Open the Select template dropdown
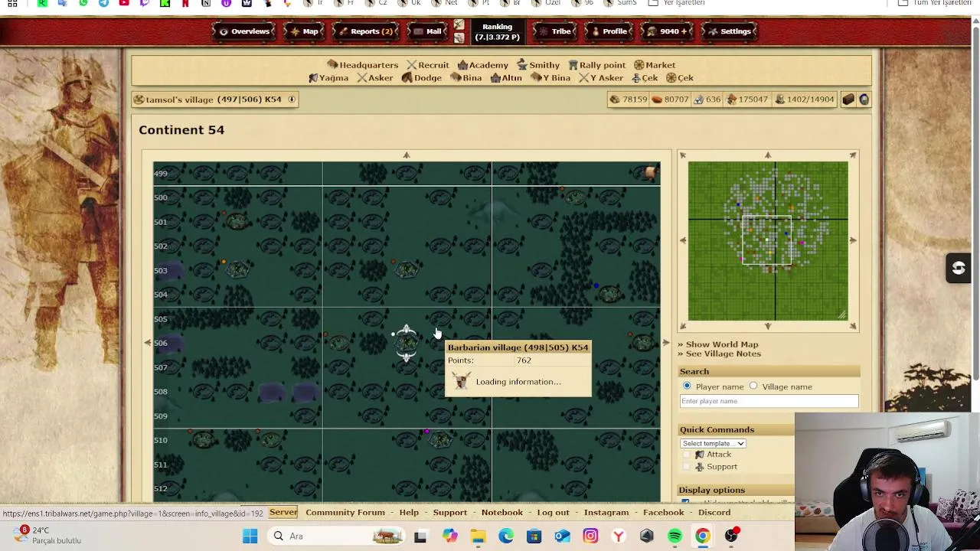The image size is (980, 551). [x=712, y=444]
